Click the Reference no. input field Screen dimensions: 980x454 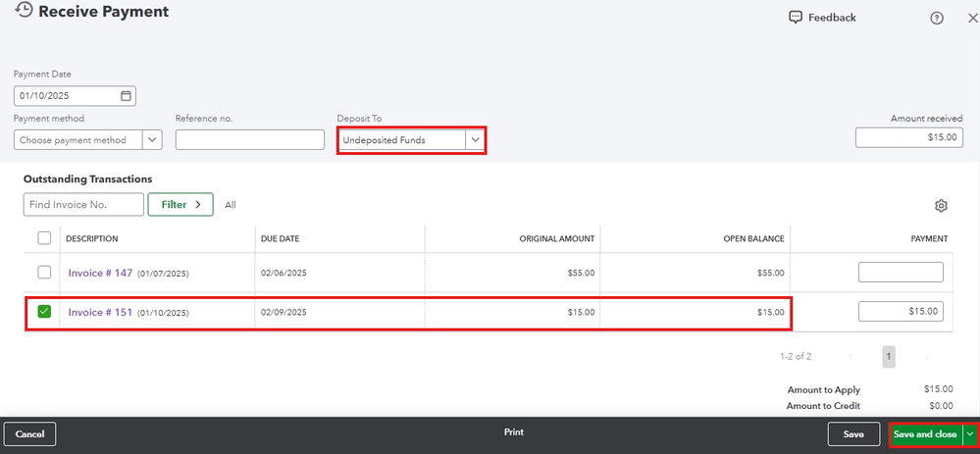250,140
